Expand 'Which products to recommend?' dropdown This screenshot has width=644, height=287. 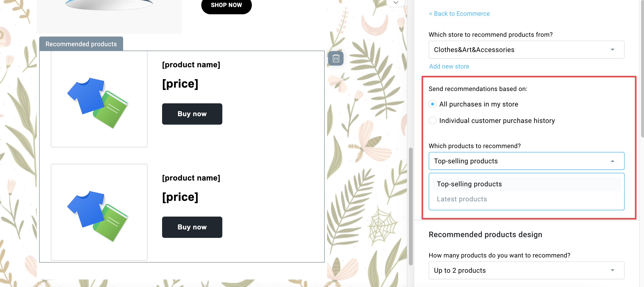[527, 161]
